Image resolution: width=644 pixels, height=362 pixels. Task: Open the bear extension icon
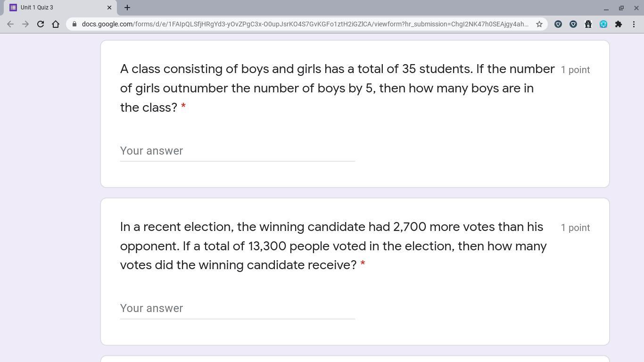(588, 24)
